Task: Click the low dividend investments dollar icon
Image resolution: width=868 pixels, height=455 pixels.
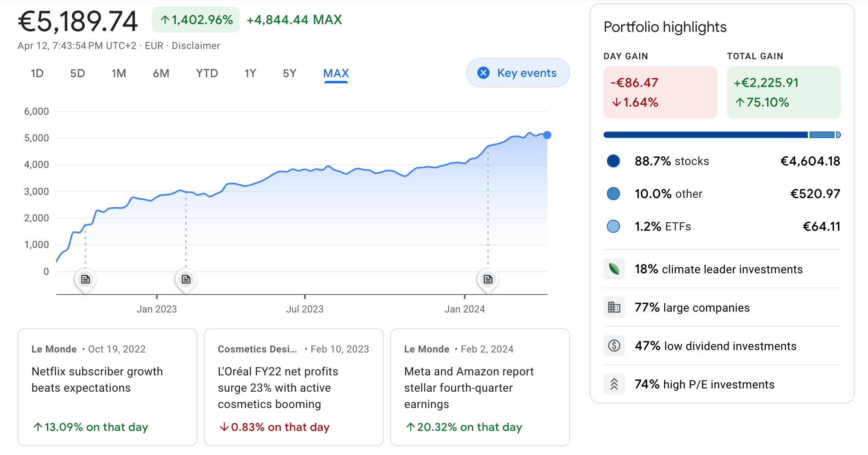Action: pos(614,345)
